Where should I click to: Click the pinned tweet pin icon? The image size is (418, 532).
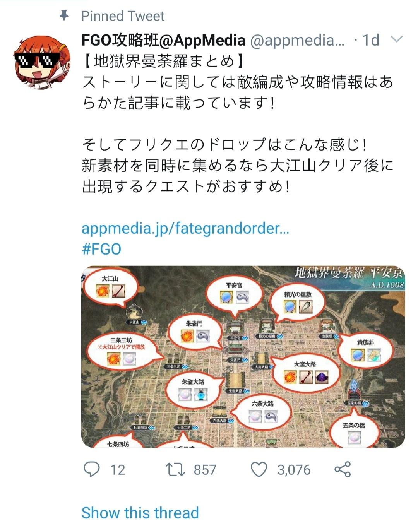tap(64, 15)
